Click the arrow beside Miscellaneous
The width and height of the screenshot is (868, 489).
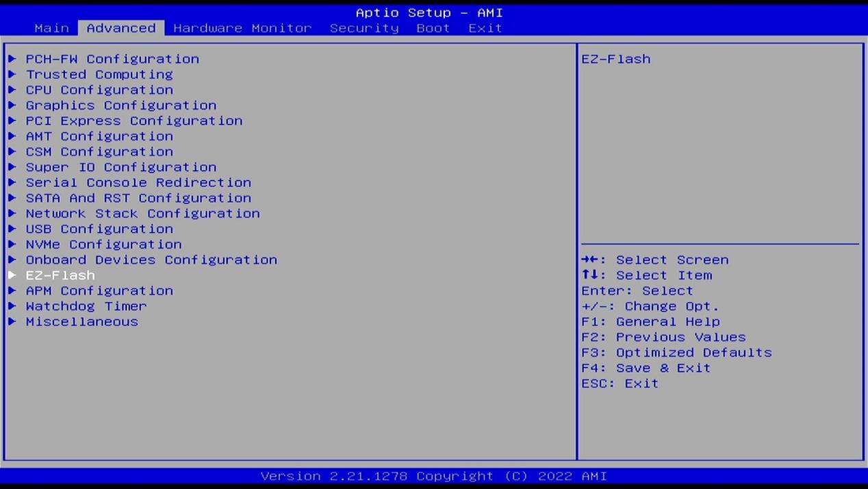pos(12,322)
